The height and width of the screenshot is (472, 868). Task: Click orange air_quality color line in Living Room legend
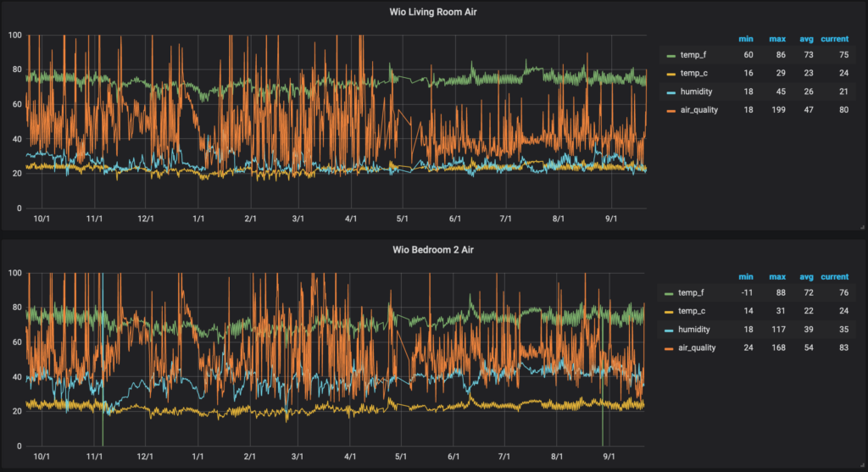pyautogui.click(x=671, y=110)
